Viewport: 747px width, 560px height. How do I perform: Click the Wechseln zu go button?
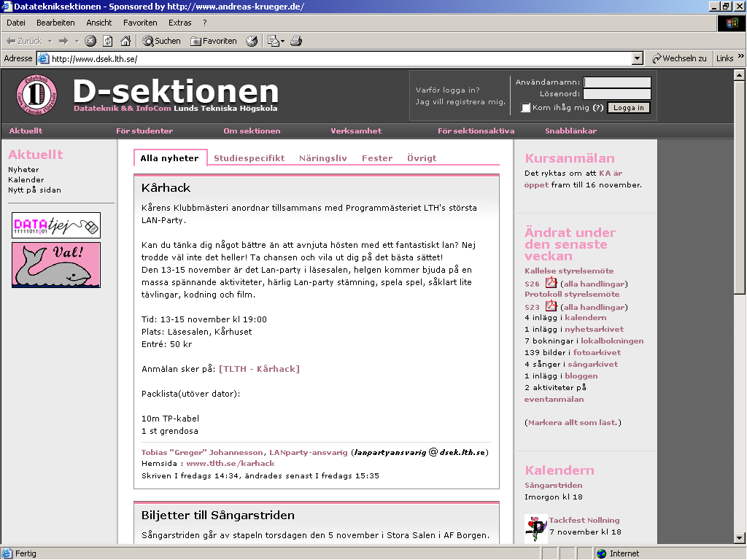(679, 58)
